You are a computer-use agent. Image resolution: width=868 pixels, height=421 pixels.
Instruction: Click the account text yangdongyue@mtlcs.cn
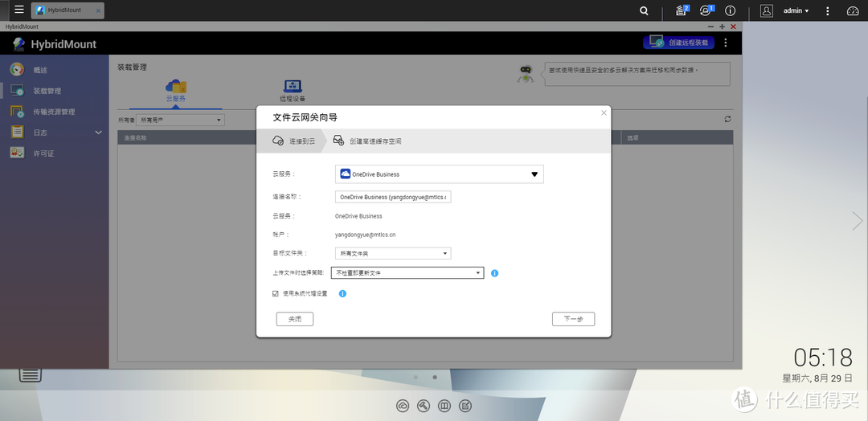366,235
